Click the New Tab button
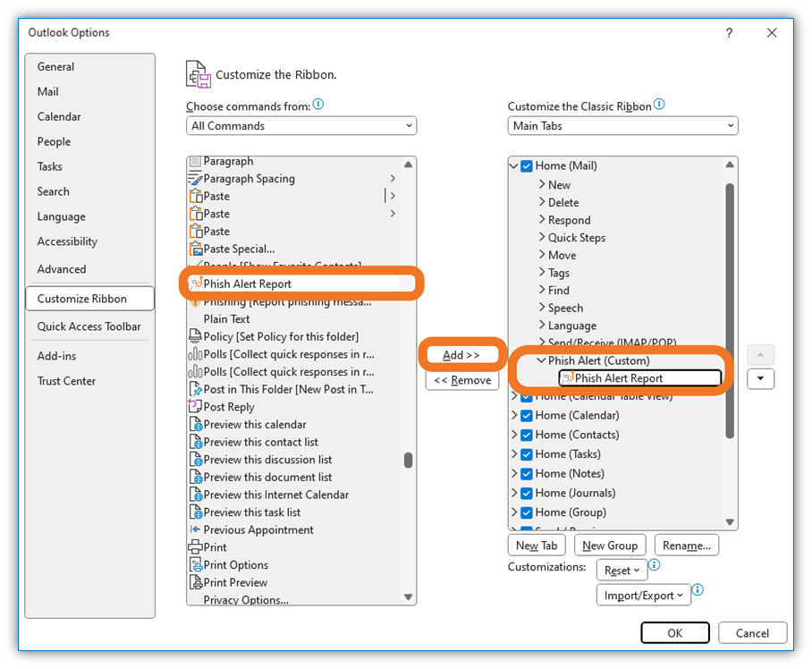 pyautogui.click(x=537, y=546)
